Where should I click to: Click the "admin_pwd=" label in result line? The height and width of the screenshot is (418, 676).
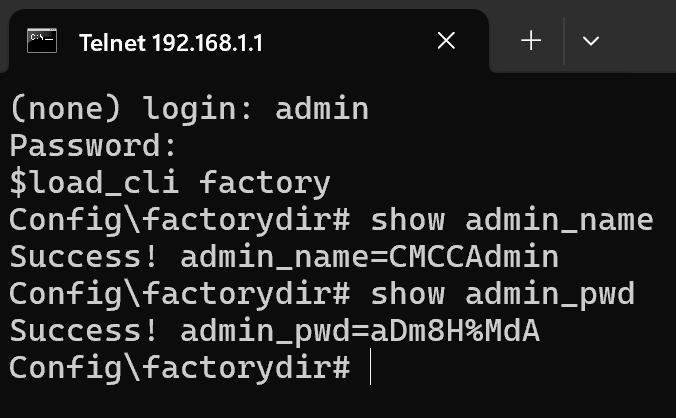[x=275, y=332]
